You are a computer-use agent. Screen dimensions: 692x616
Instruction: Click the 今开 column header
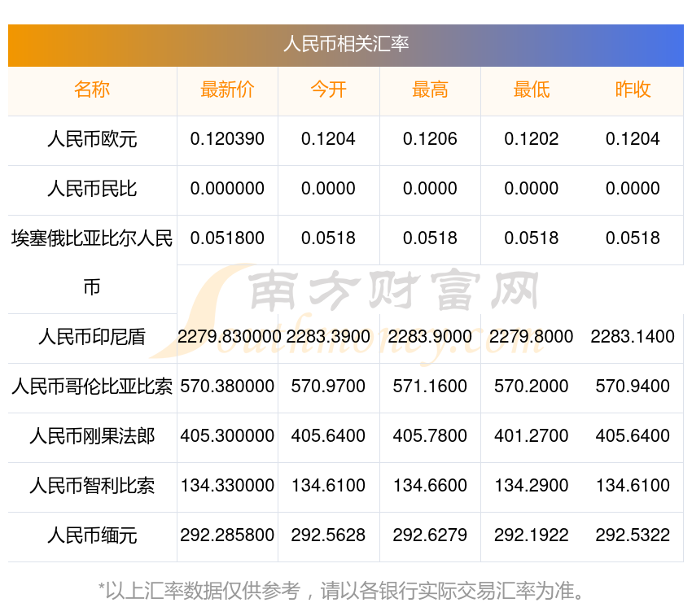tap(328, 90)
